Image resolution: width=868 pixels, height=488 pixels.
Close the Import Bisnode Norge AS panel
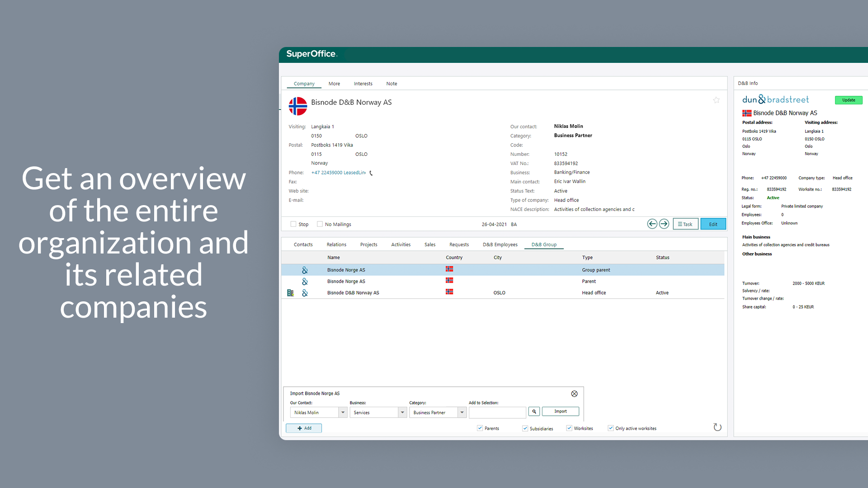tap(574, 394)
